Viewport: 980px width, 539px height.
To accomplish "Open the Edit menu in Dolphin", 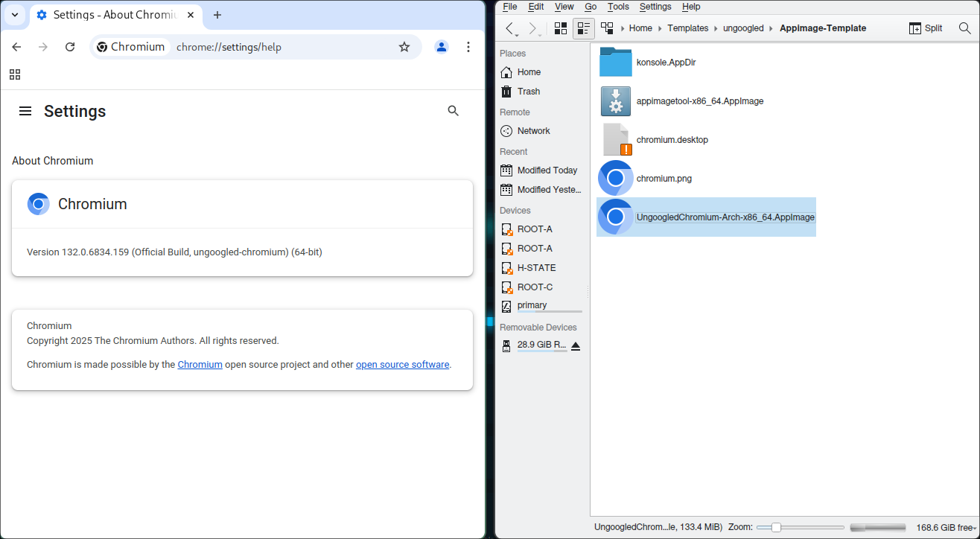I will [x=536, y=7].
